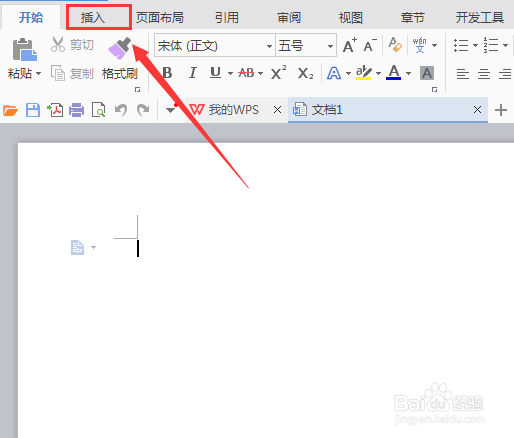
Task: Center align the text
Action: coord(484,73)
